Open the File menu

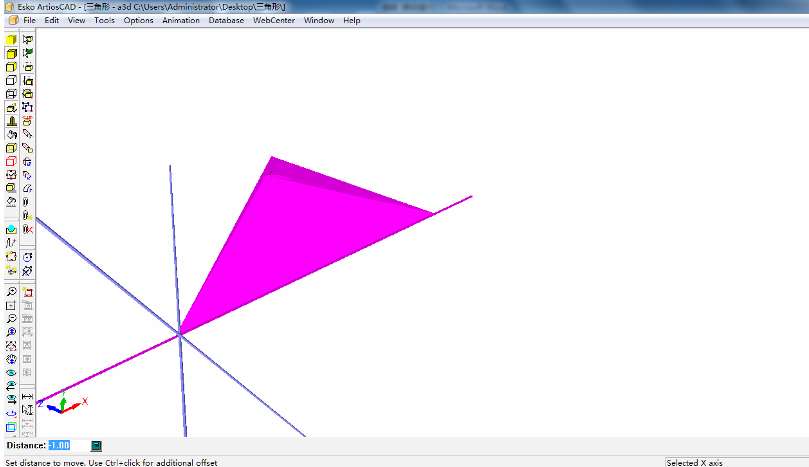click(x=29, y=20)
